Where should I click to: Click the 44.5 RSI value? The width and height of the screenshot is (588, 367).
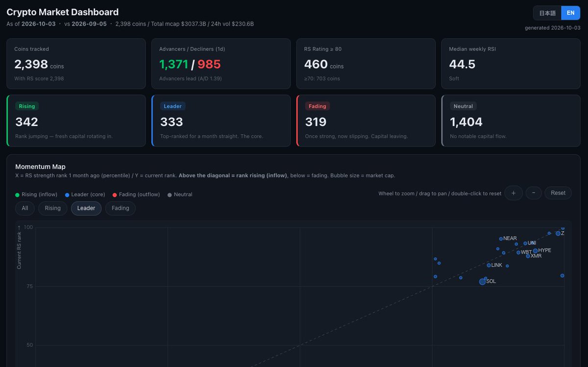click(x=462, y=64)
